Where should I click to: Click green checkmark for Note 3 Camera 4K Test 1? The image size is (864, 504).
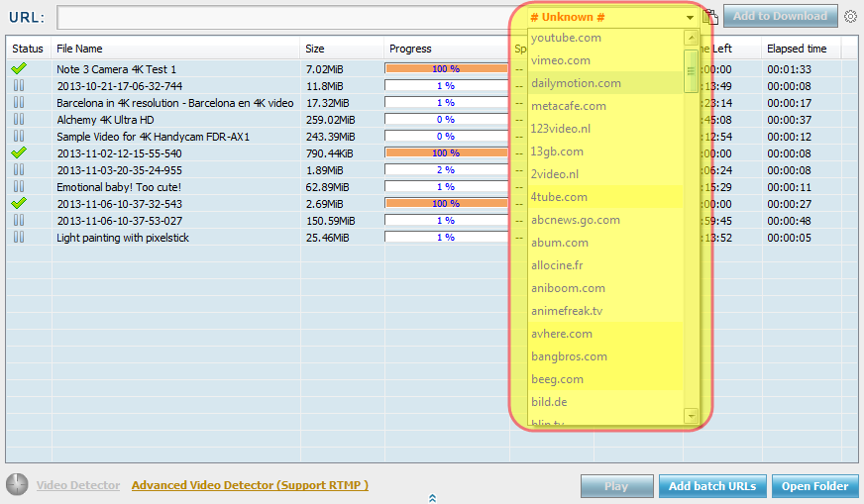coord(19,68)
